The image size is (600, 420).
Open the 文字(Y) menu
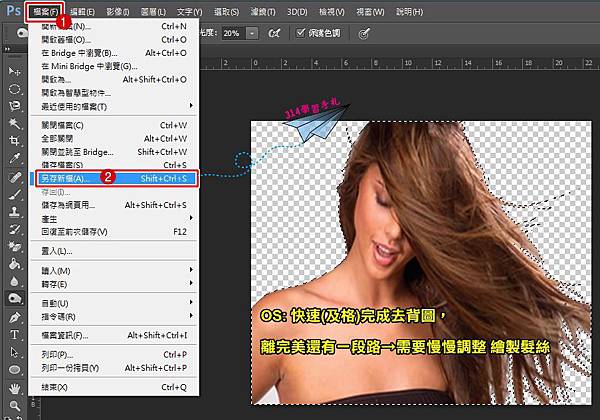point(189,12)
